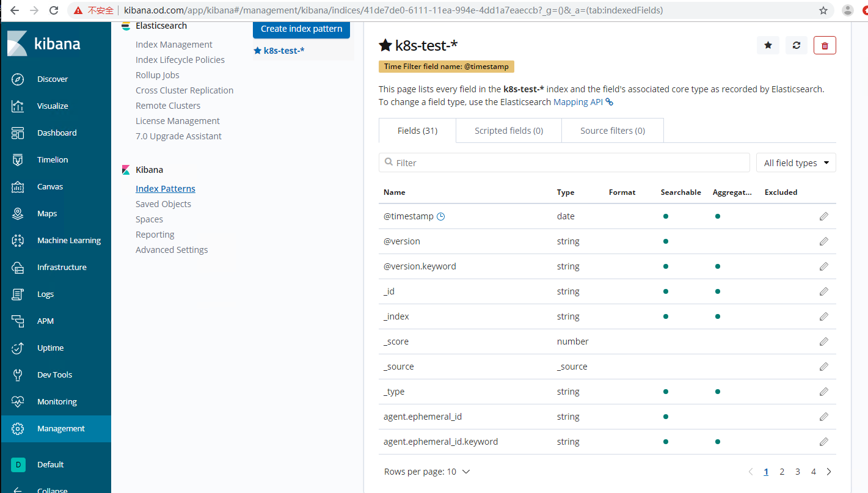868x493 pixels.
Task: Go to page 2 of fields
Action: 782,472
